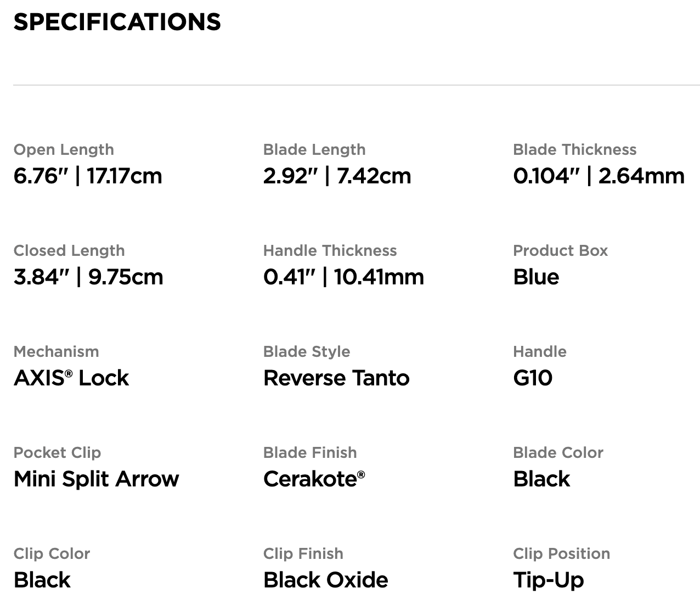This screenshot has height=605, width=700.
Task: Select the Cerakote blade finish text
Action: [314, 479]
